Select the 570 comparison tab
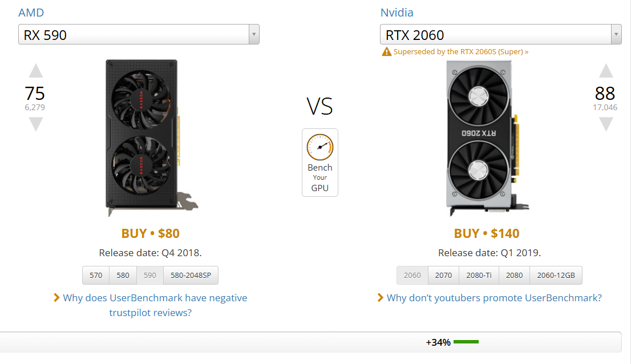This screenshot has height=364, width=631. 96,275
